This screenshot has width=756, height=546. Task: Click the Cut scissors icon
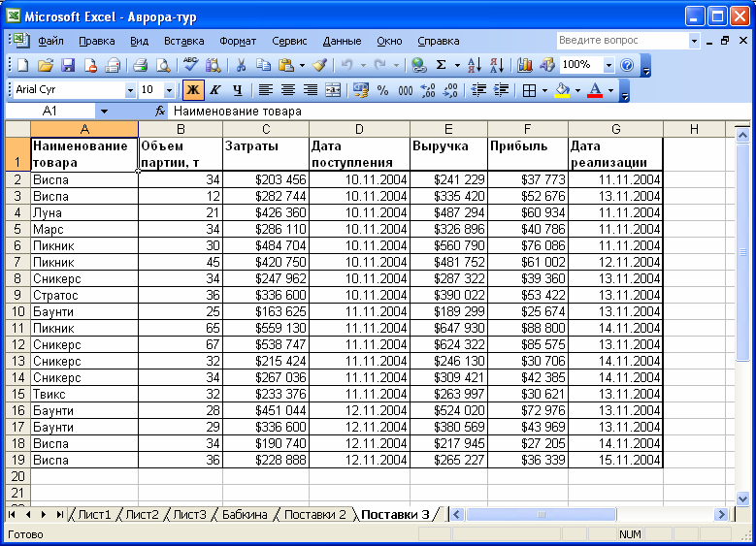click(241, 65)
